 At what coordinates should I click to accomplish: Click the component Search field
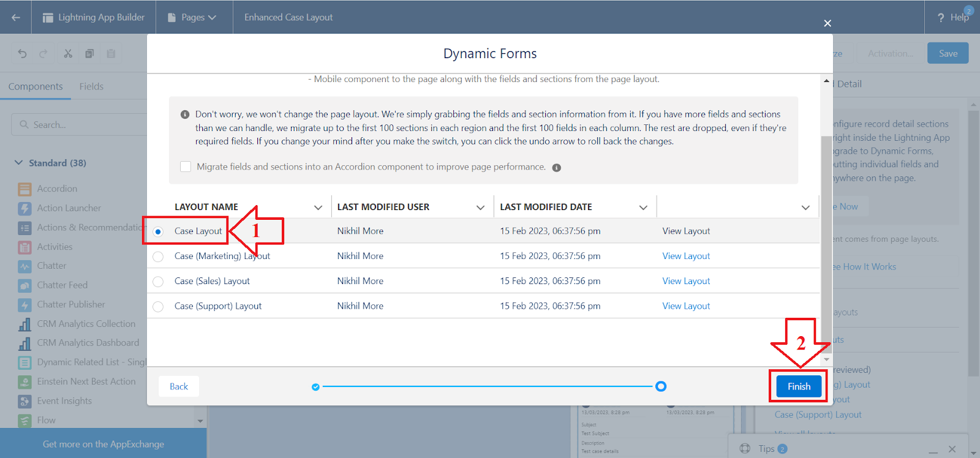point(80,124)
